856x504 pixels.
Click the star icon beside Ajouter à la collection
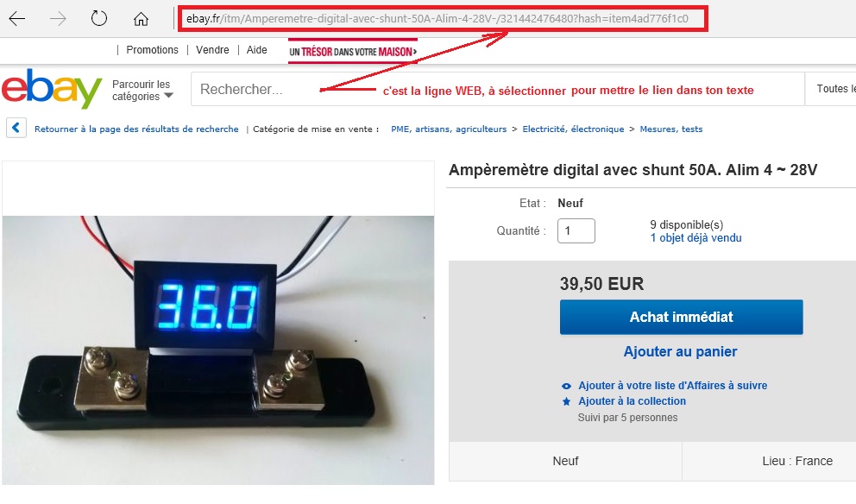pos(566,401)
